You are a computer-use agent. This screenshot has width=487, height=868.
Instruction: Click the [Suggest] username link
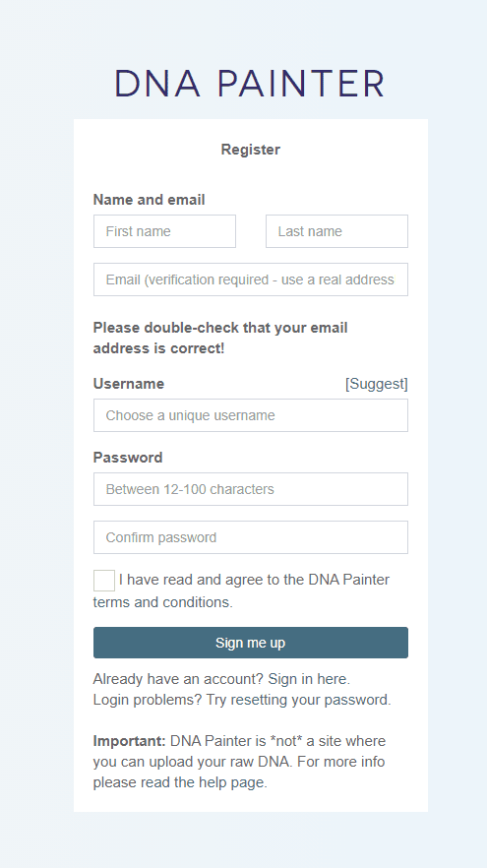[x=376, y=384]
